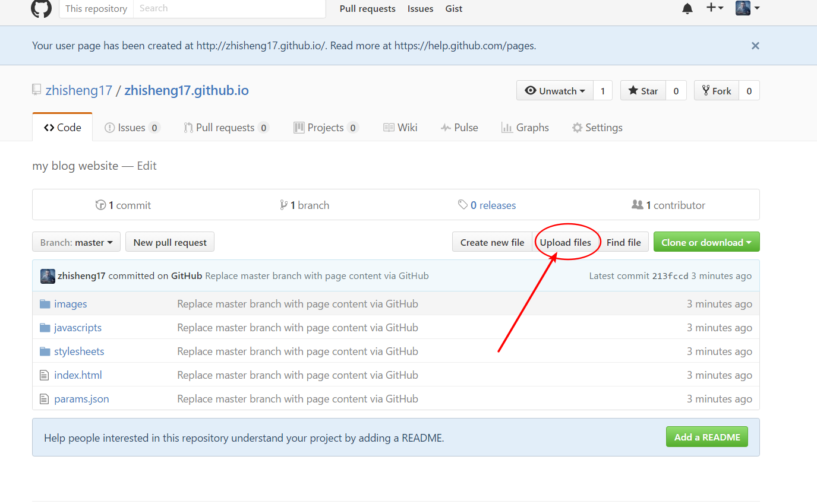817x504 pixels.
Task: Open the stylesheets folder
Action: pyautogui.click(x=79, y=351)
